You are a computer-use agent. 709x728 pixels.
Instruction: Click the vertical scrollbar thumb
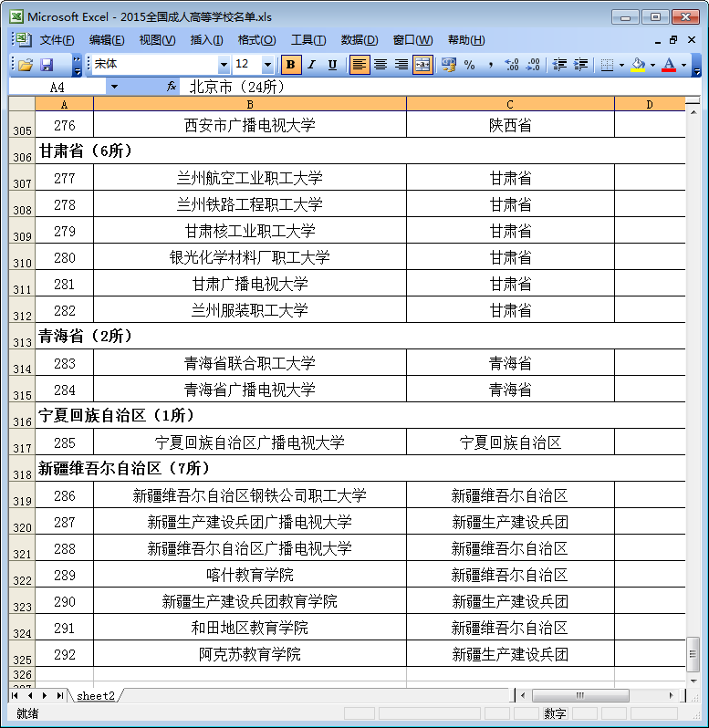click(x=693, y=655)
